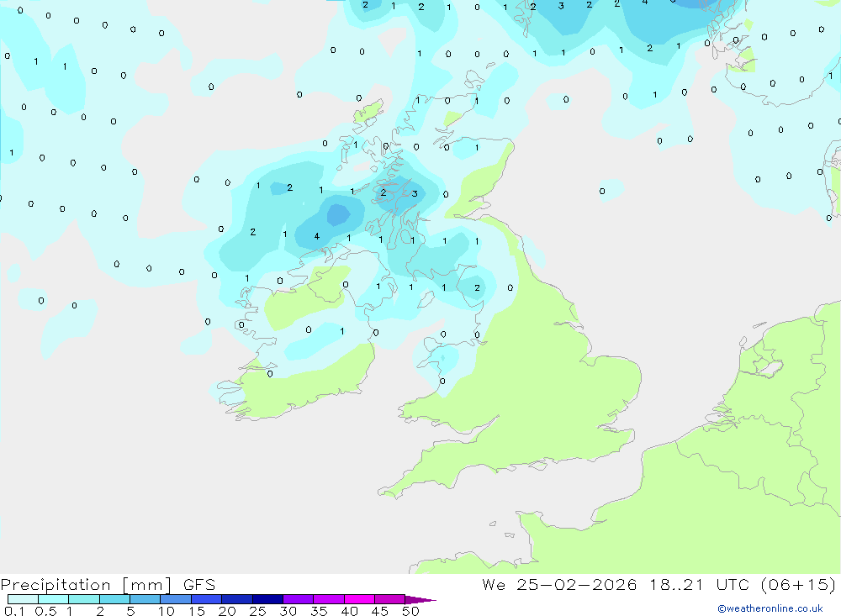Click the 20 legend scale label
841x616 pixels.
point(227,611)
